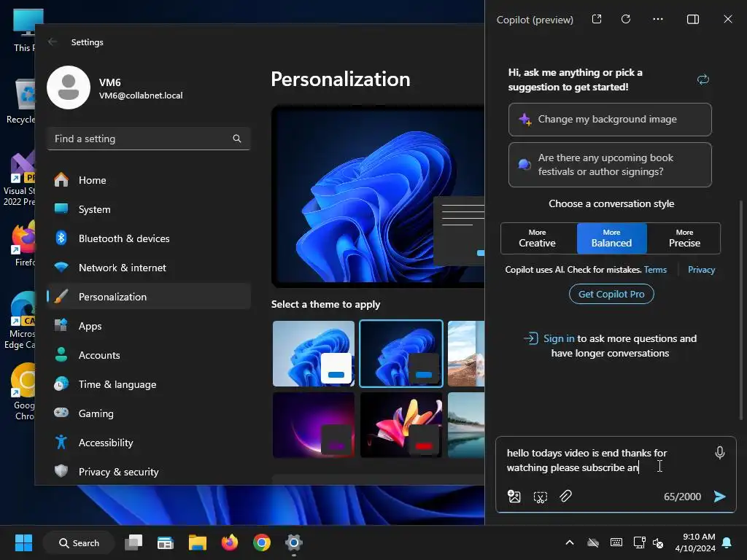Open VM6 account profile picture

click(x=69, y=87)
